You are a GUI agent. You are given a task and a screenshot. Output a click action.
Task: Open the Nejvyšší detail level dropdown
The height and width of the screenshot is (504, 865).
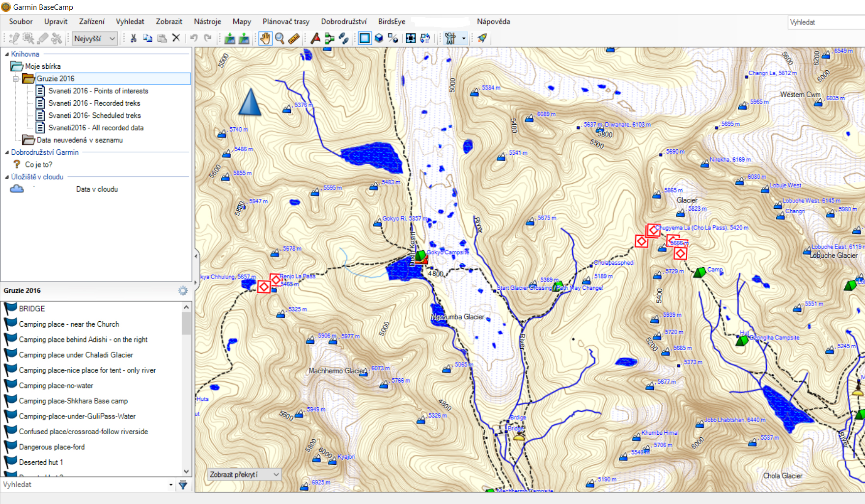click(95, 38)
